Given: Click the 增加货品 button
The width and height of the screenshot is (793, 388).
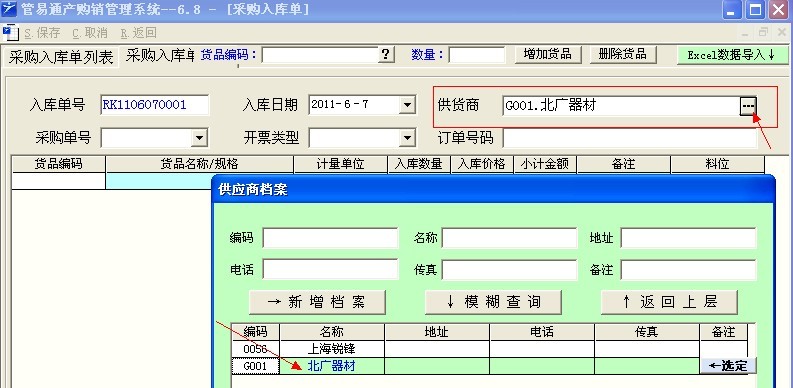Looking at the screenshot, I should pyautogui.click(x=548, y=54).
